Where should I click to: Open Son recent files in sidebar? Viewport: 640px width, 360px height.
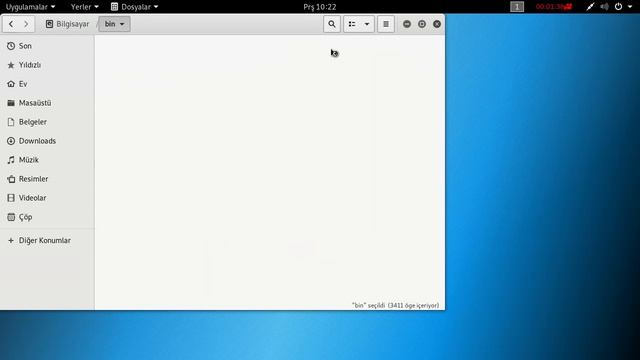(47, 46)
